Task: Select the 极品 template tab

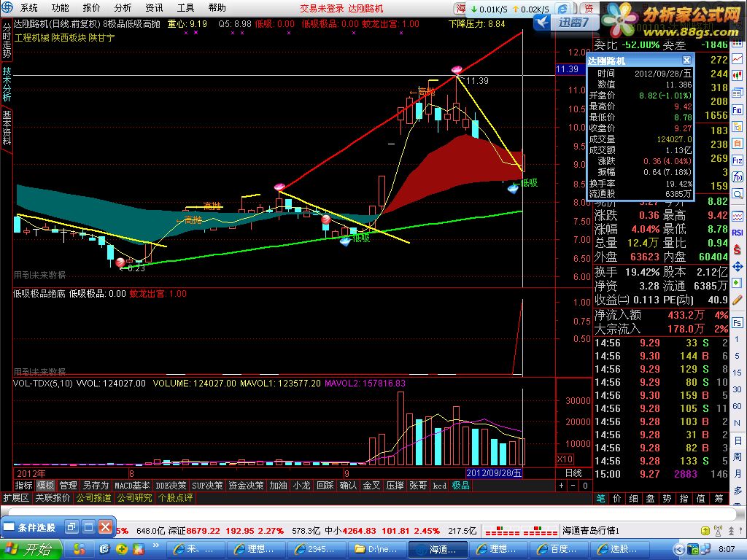Action: pos(461,485)
